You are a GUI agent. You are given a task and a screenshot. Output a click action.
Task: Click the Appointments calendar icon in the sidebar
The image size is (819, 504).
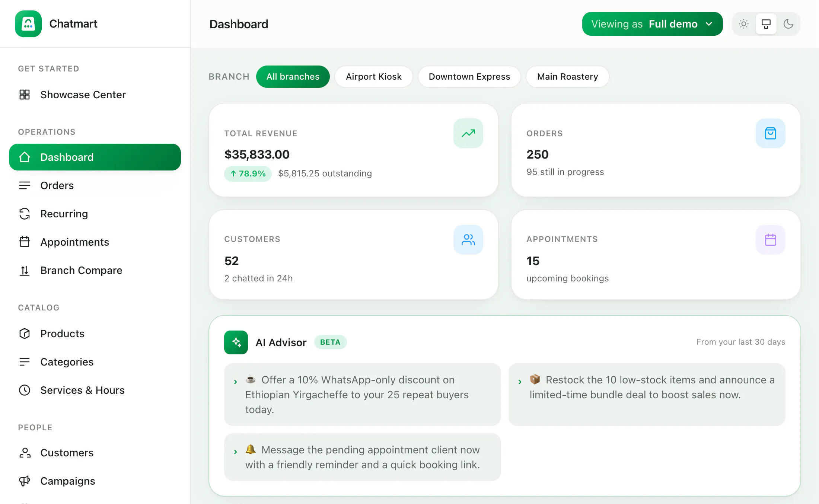click(25, 242)
